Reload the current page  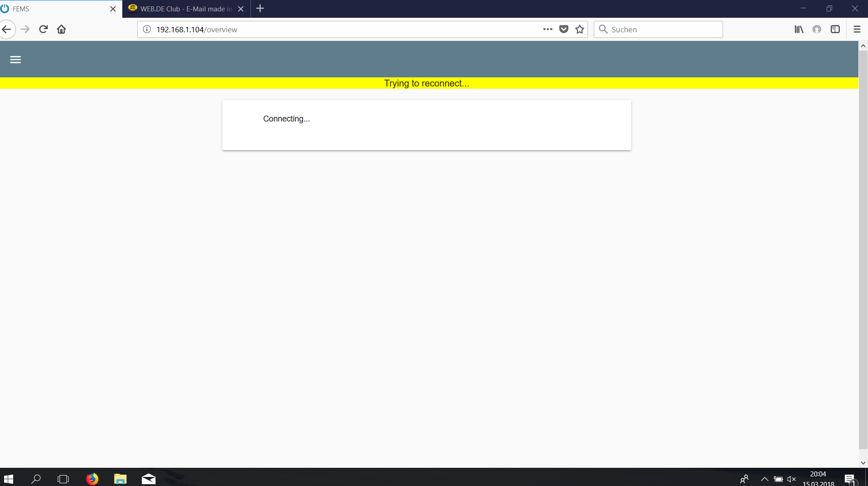click(43, 29)
